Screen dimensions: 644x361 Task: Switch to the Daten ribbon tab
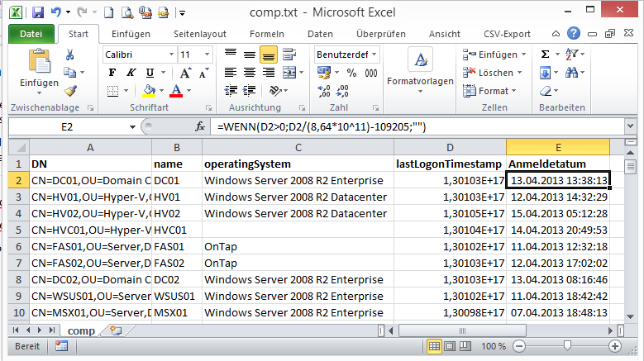pyautogui.click(x=320, y=34)
